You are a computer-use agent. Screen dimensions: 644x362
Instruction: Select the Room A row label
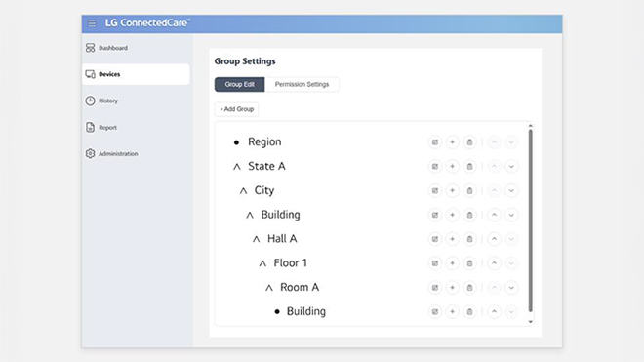(300, 288)
